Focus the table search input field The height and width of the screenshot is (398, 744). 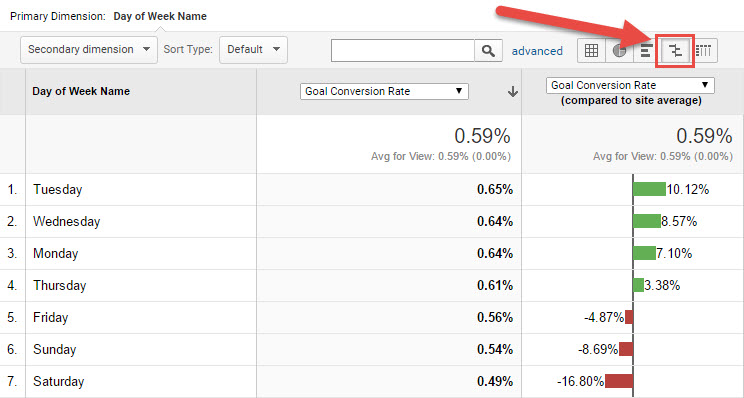pyautogui.click(x=403, y=50)
